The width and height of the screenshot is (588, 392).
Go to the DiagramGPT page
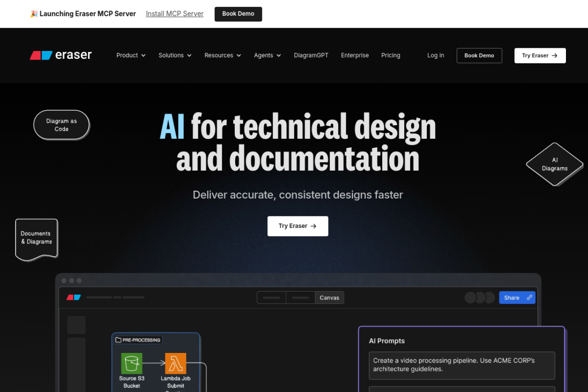pos(311,55)
